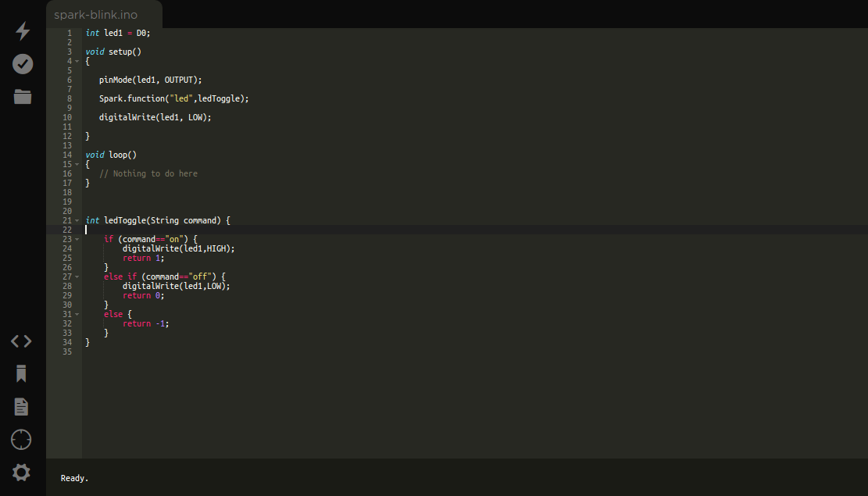This screenshot has width=868, height=496.
Task: Open Settings via the gear icon
Action: pos(21,472)
